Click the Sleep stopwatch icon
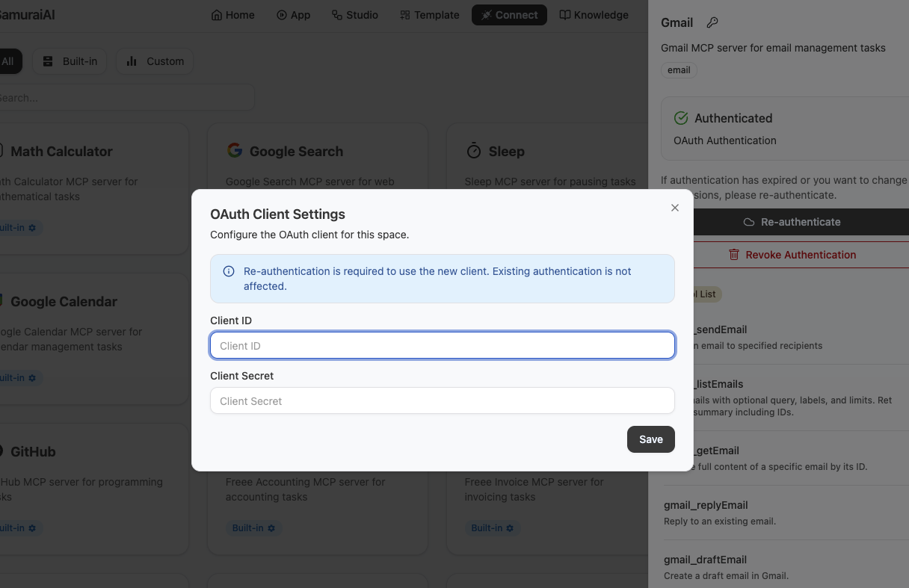The image size is (909, 588). [x=473, y=151]
